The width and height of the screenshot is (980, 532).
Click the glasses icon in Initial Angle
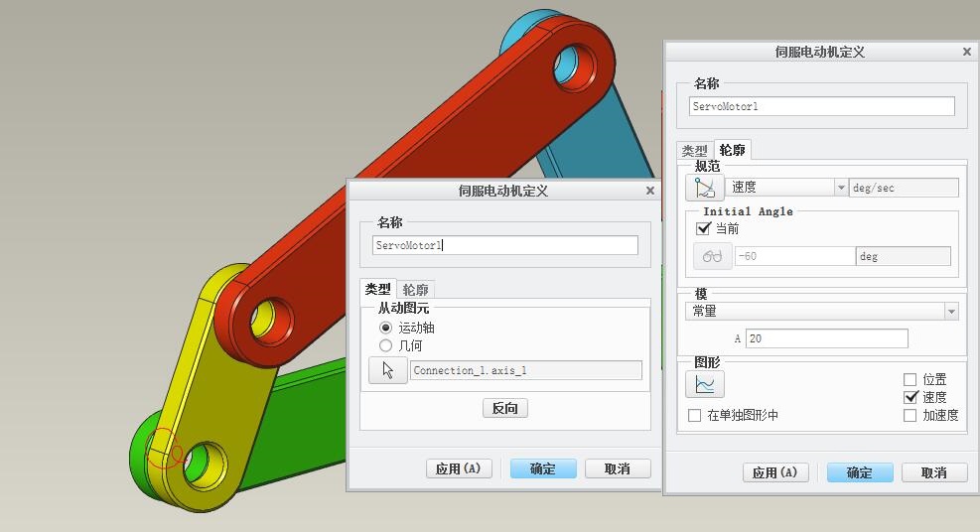click(712, 256)
